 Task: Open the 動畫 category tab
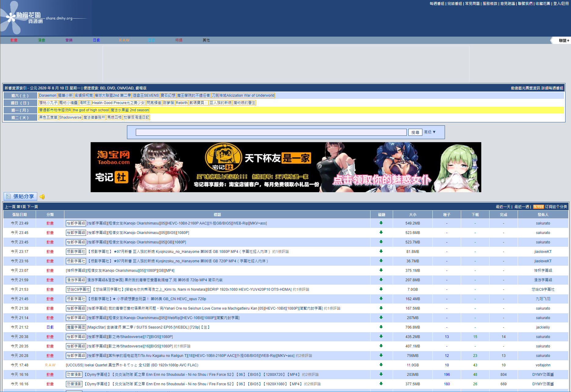tap(14, 40)
